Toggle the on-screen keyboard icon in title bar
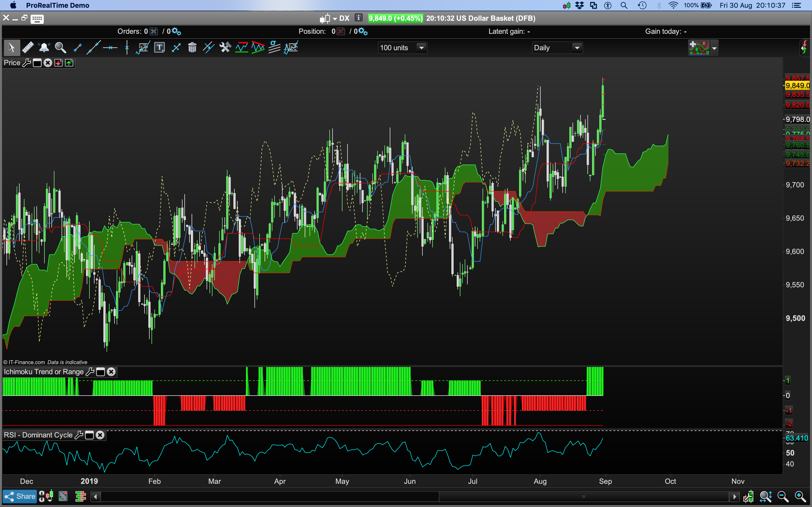 tap(37, 19)
